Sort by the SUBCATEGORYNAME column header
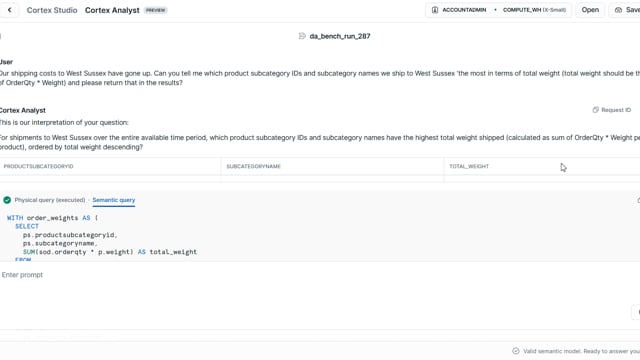The image size is (640, 360). [x=253, y=166]
